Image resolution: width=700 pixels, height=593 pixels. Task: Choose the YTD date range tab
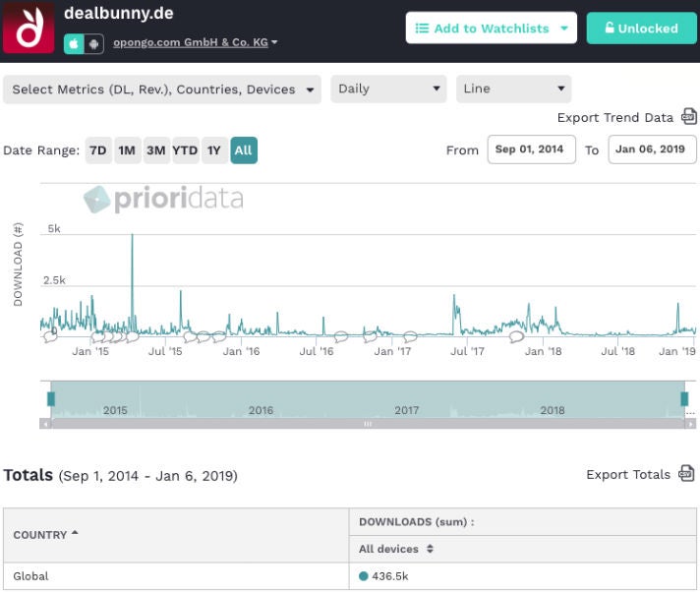(185, 150)
